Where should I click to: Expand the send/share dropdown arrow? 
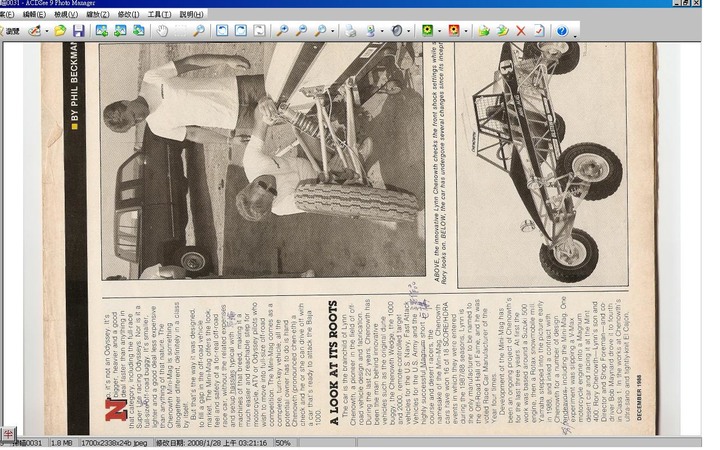click(382, 31)
